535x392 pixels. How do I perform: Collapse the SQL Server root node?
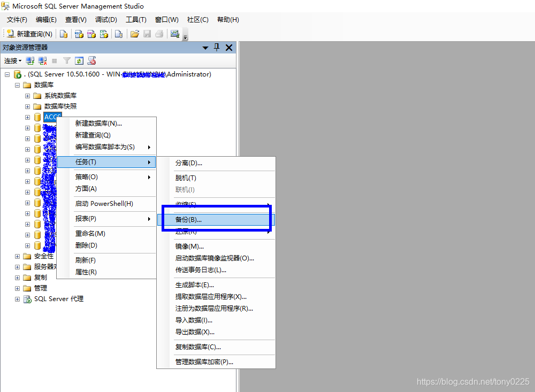tap(7, 74)
